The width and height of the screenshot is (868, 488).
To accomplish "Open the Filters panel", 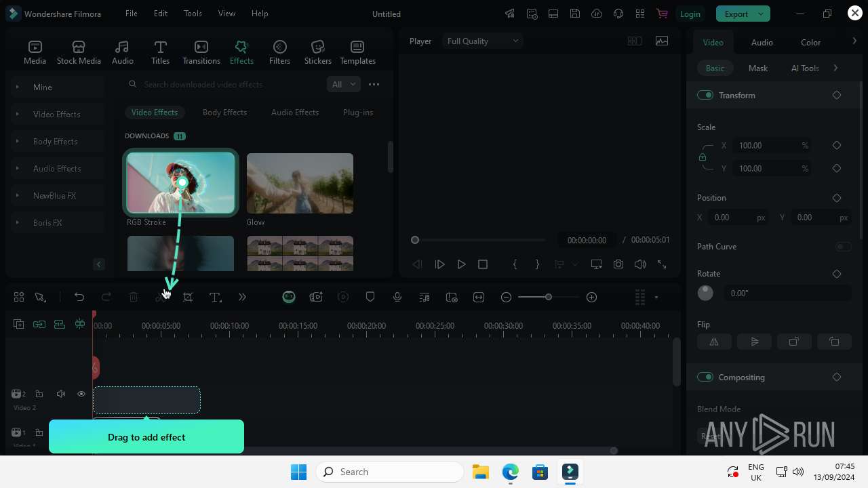I will 279,52.
